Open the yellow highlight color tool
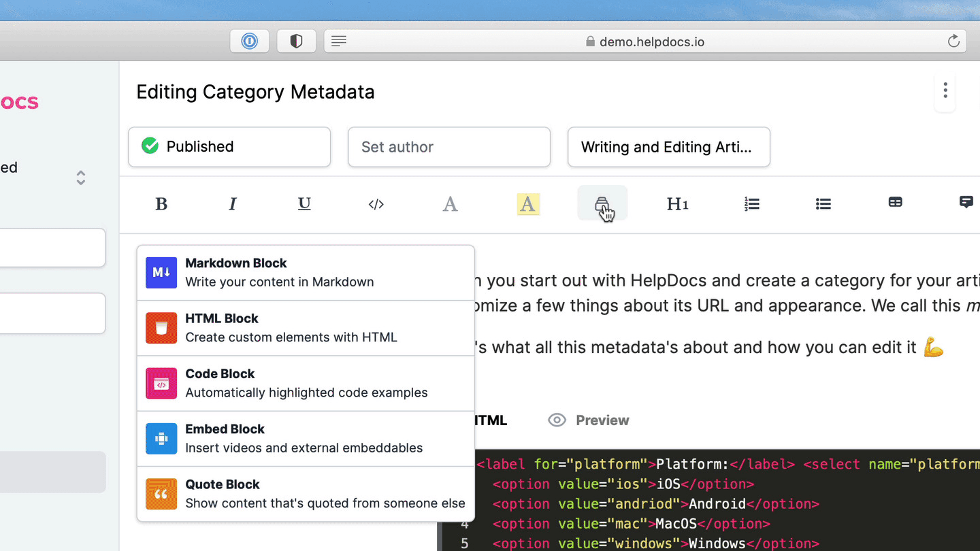The height and width of the screenshot is (551, 980). click(528, 204)
